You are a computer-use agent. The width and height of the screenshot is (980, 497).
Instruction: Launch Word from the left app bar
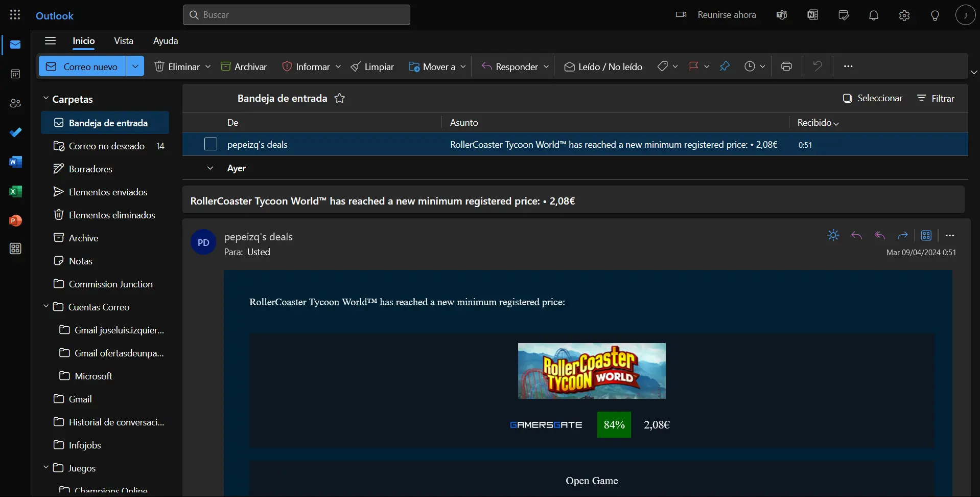(15, 162)
